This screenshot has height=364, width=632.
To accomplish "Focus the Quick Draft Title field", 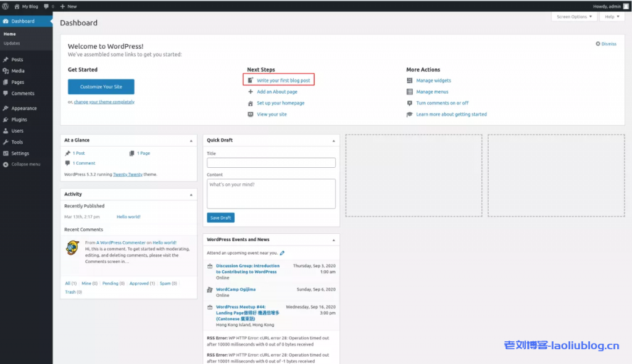I will tap(271, 163).
